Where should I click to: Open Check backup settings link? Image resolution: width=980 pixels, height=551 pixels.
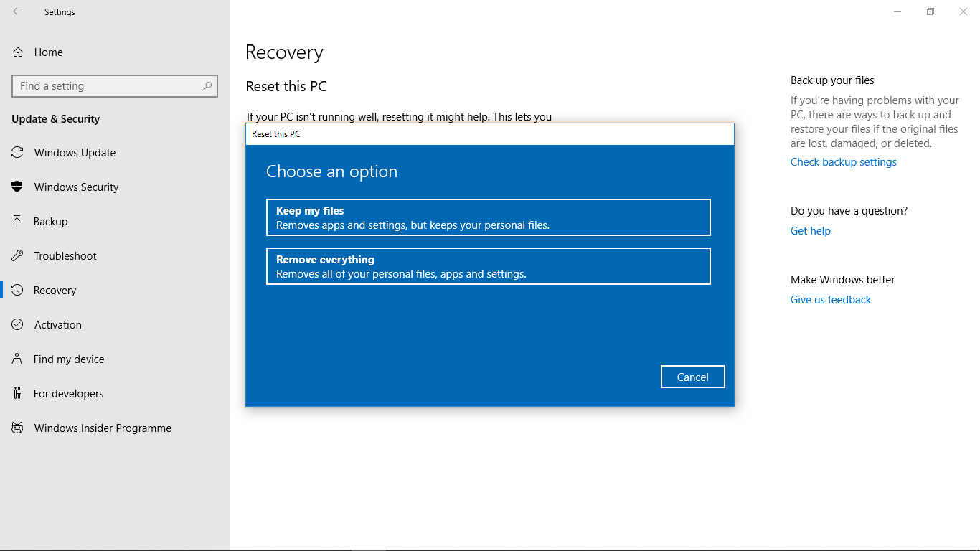pos(844,162)
